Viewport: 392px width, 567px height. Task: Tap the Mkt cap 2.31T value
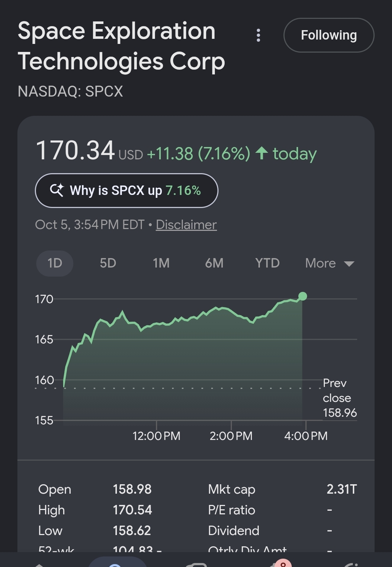click(342, 489)
